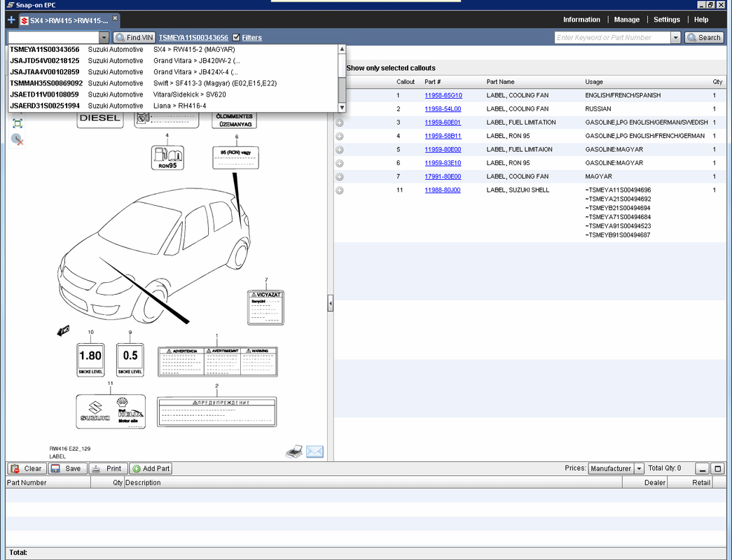Screen dimensions: 732x560
Task: Open the keyword search dropdown arrow
Action: click(x=675, y=38)
